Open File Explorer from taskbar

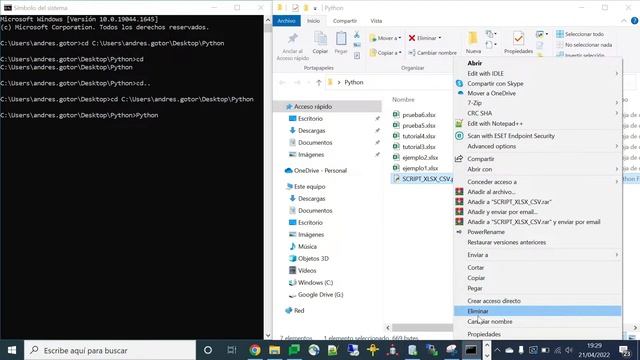[x=274, y=350]
